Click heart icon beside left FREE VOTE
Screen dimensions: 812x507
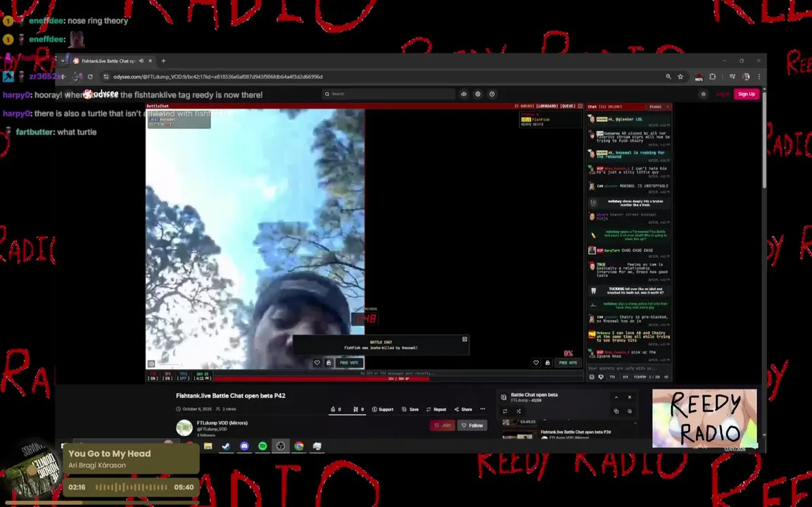point(317,363)
